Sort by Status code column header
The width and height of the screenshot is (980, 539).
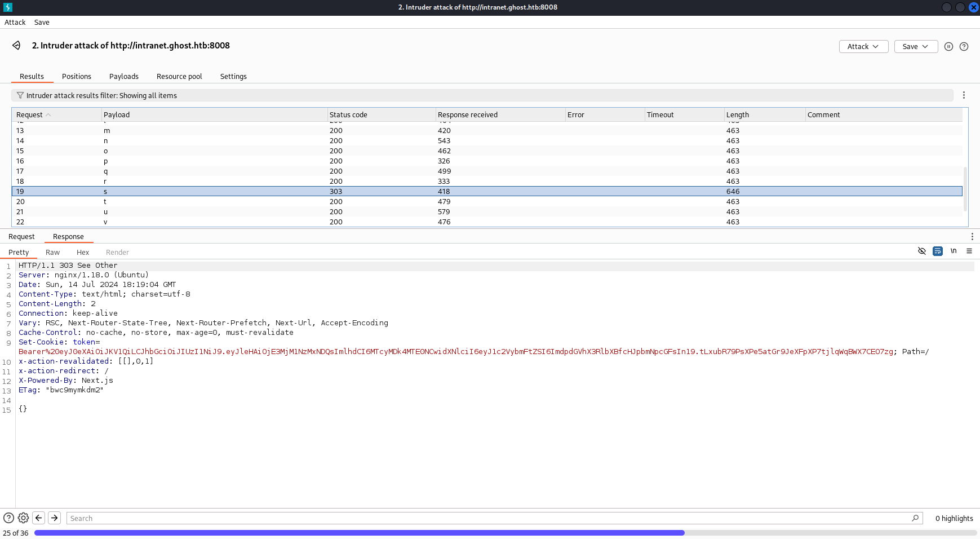pyautogui.click(x=382, y=114)
